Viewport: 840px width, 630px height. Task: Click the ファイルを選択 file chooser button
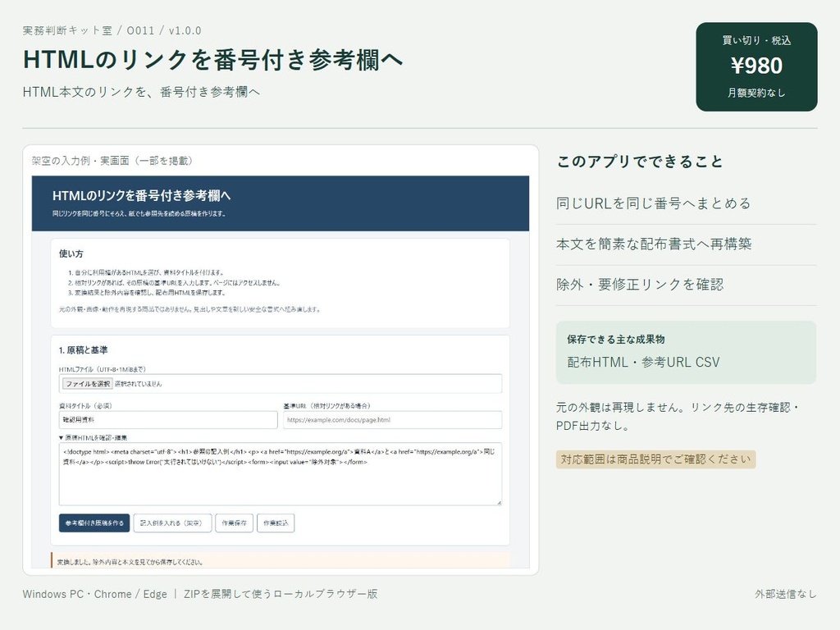tap(87, 384)
